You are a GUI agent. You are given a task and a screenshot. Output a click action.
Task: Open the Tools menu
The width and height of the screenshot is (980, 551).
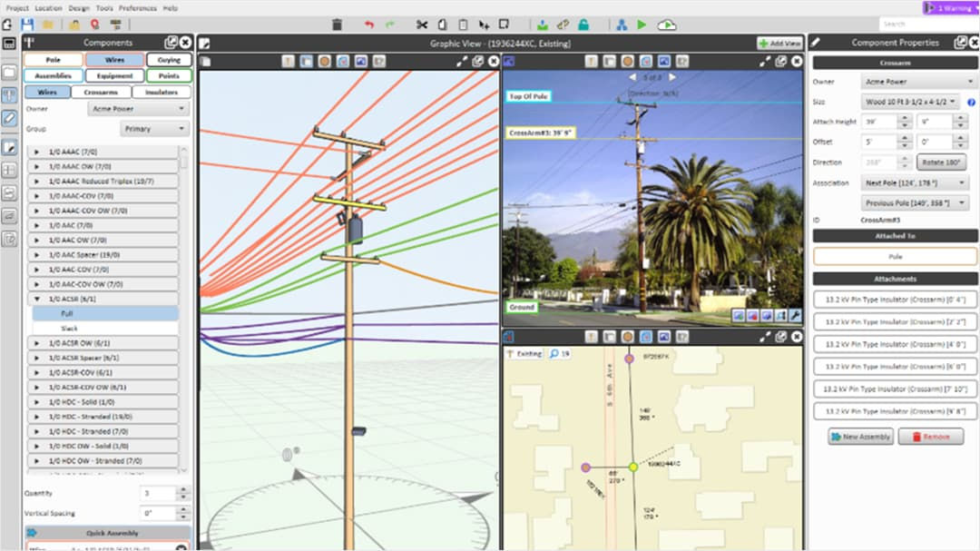(x=103, y=7)
